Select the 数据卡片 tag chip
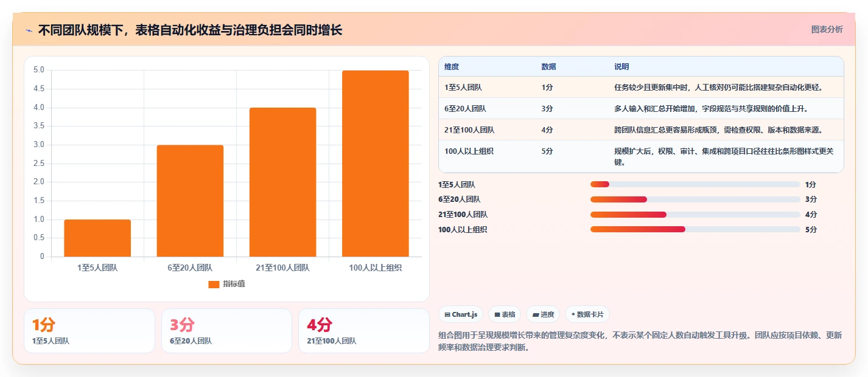868x377 pixels. pyautogui.click(x=587, y=314)
